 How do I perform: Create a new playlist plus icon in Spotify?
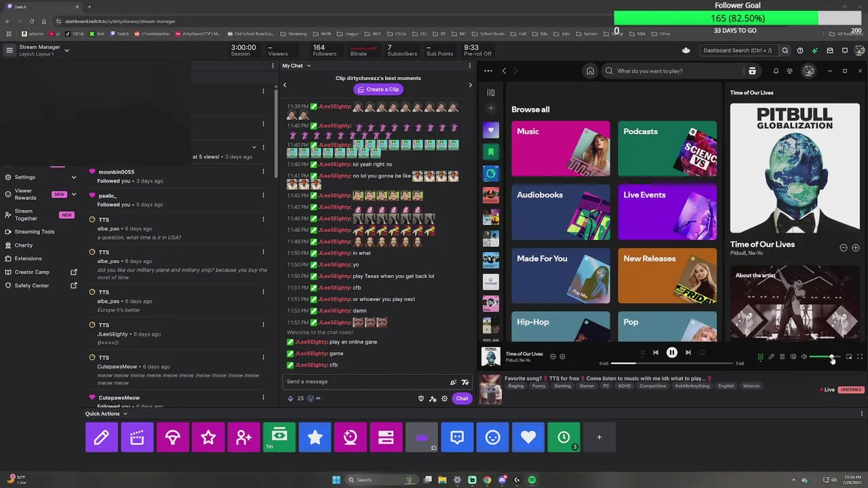pos(491,108)
